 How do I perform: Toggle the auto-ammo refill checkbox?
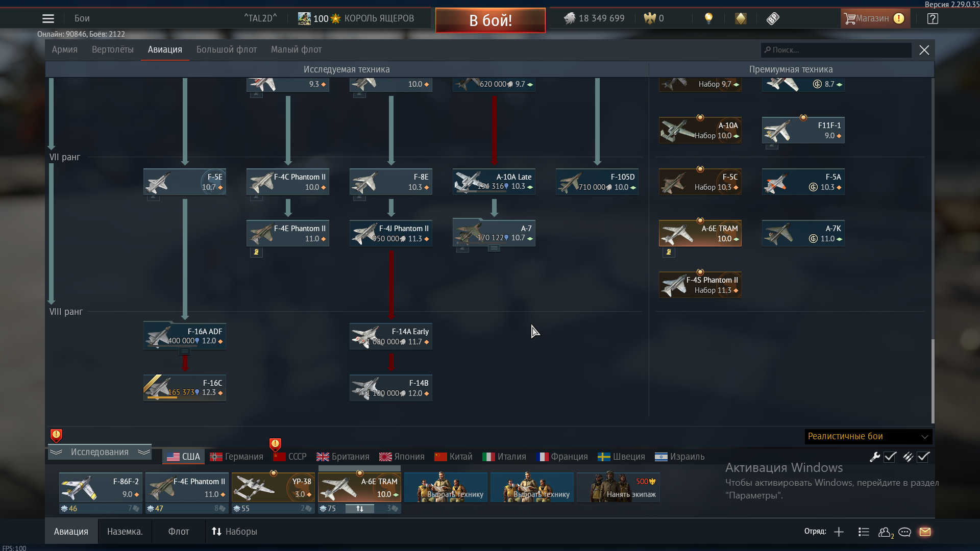click(x=923, y=457)
